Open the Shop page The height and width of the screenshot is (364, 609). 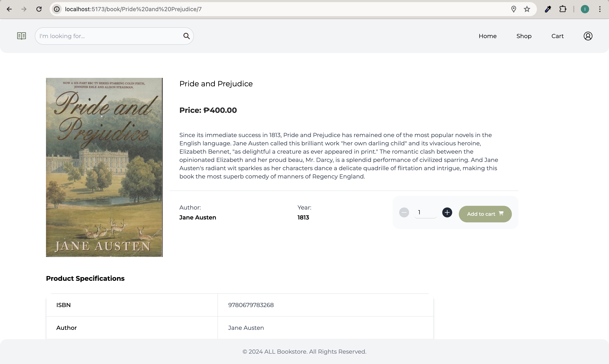[x=524, y=36]
